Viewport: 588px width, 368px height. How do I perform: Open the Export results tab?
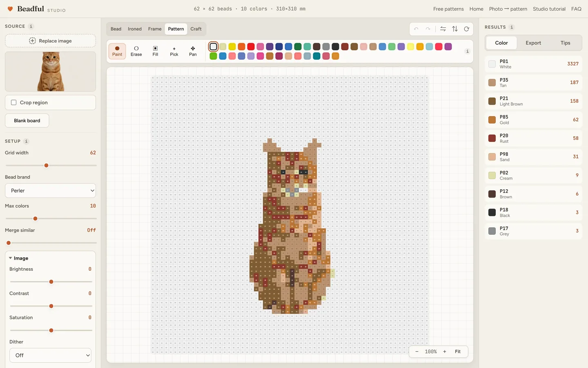point(533,43)
